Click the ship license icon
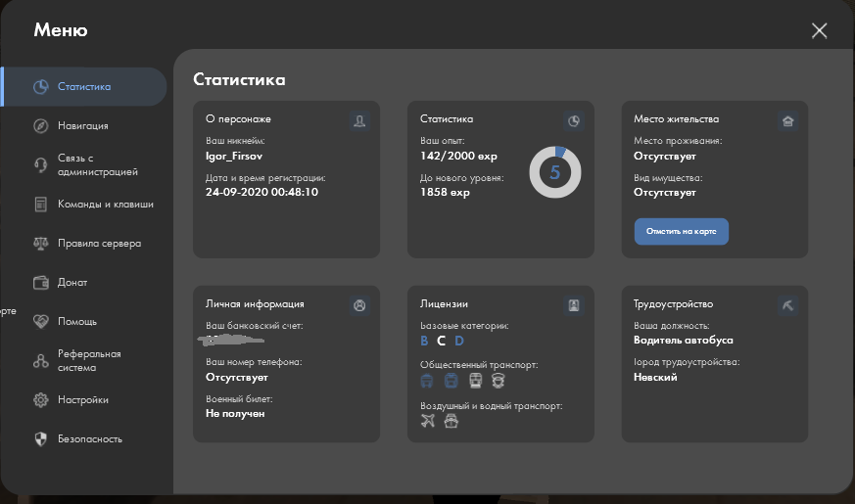The width and height of the screenshot is (855, 504). pyautogui.click(x=451, y=421)
